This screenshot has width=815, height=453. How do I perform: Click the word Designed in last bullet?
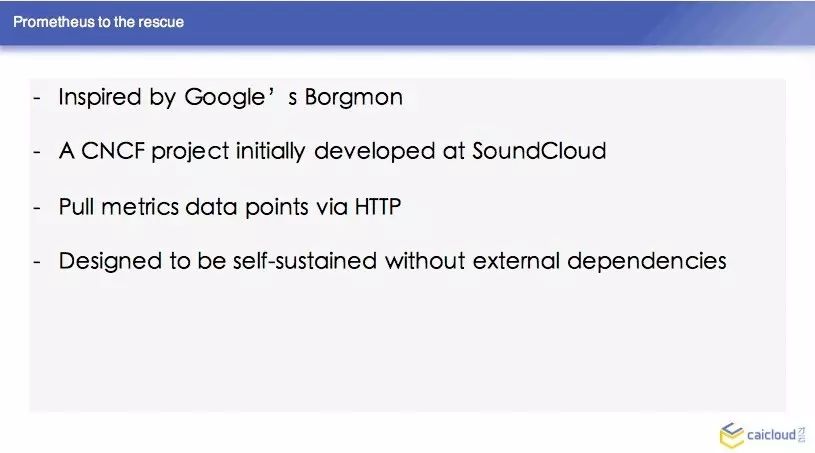pos(110,261)
